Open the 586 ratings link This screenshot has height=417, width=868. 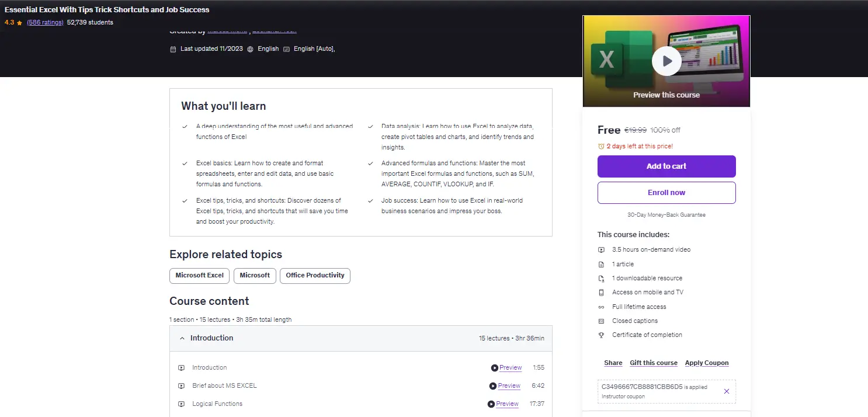tap(45, 23)
